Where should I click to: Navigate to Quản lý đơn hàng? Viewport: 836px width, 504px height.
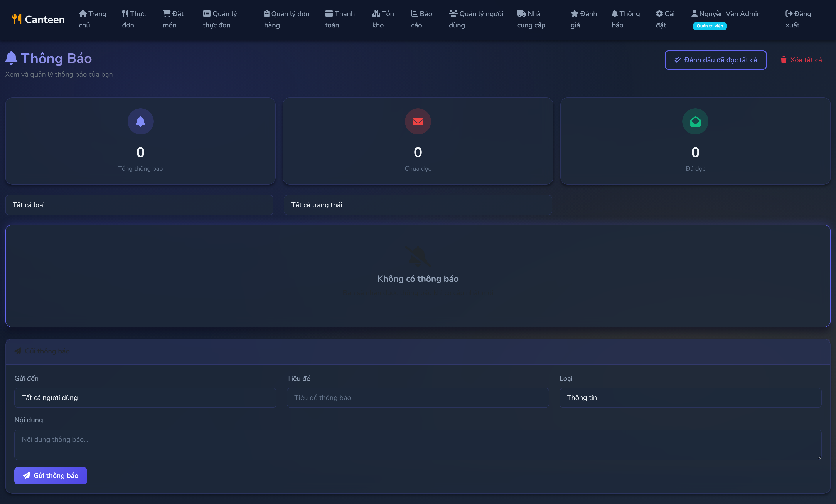pos(286,19)
